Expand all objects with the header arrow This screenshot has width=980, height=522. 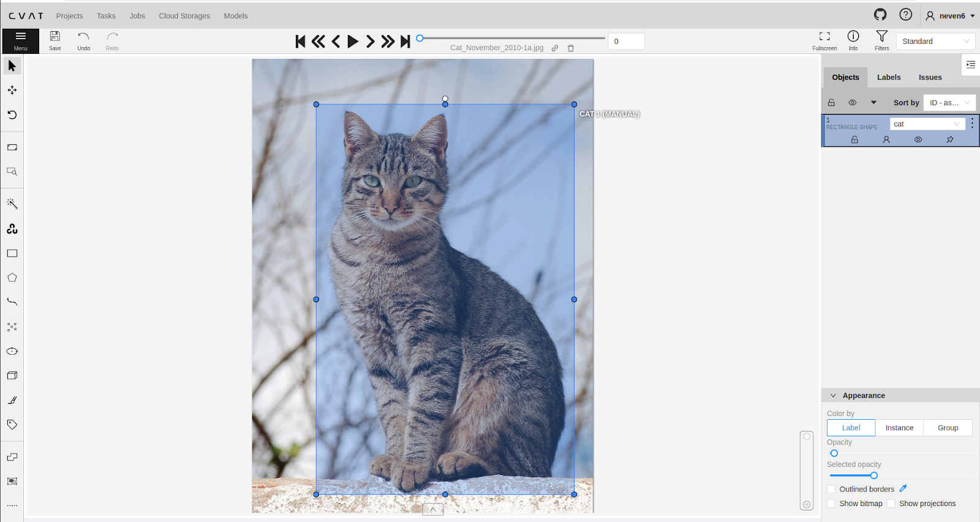[873, 103]
